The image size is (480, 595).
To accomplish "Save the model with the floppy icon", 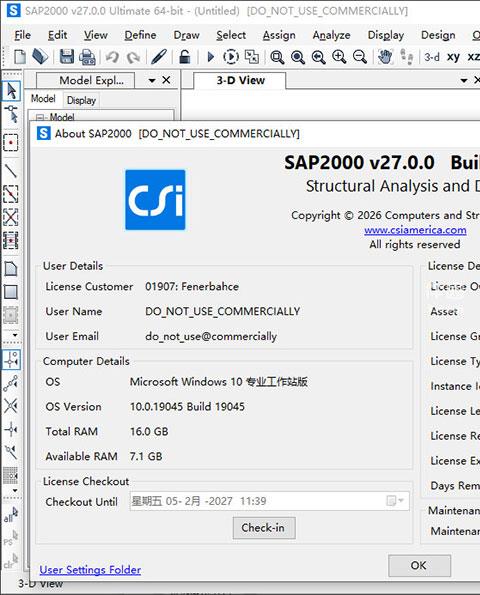I will 67,57.
